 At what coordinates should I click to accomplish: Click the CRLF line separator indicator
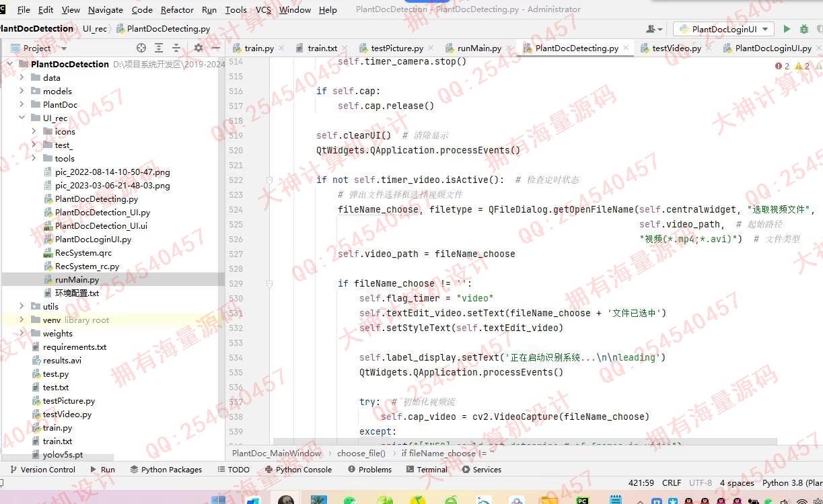coord(672,482)
